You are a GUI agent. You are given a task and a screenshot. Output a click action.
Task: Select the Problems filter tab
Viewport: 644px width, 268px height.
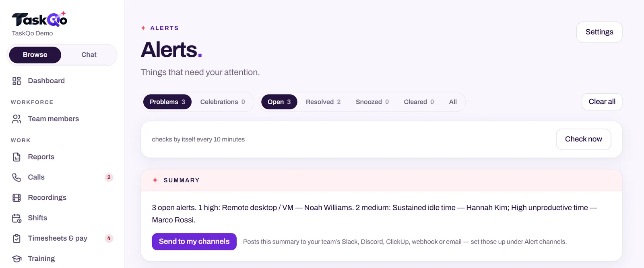[x=167, y=102]
